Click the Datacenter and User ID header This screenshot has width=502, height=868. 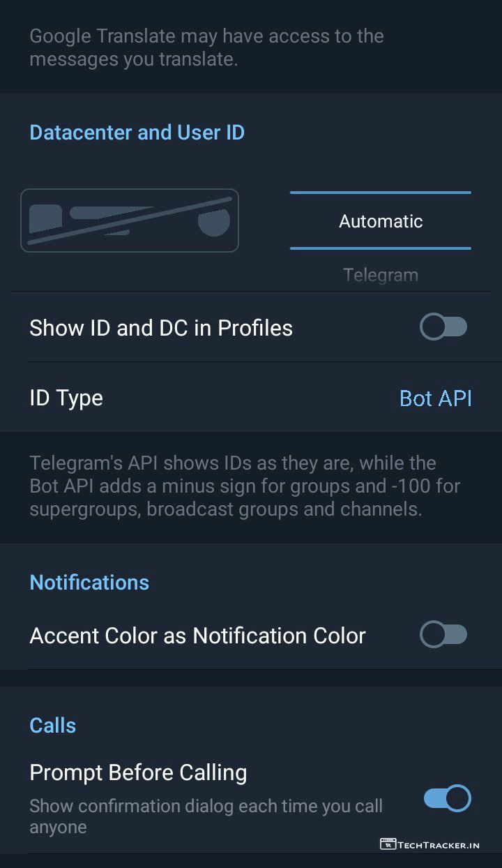[x=137, y=133]
